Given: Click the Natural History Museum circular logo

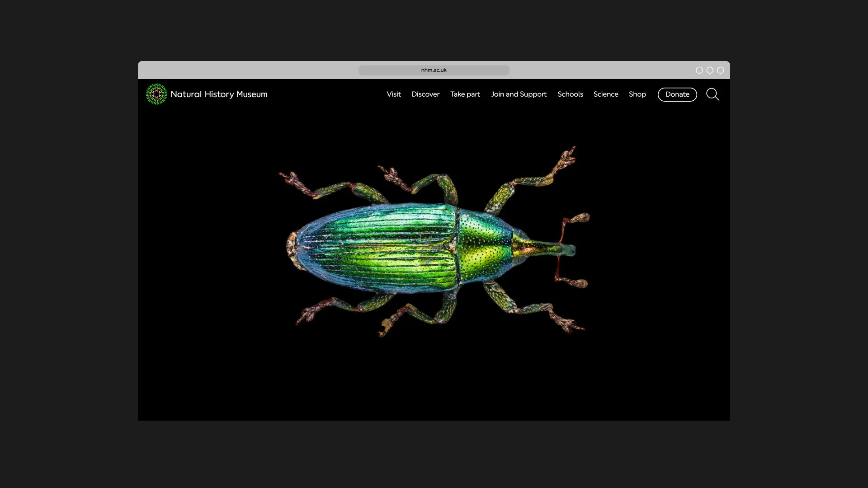Looking at the screenshot, I should coord(156,94).
